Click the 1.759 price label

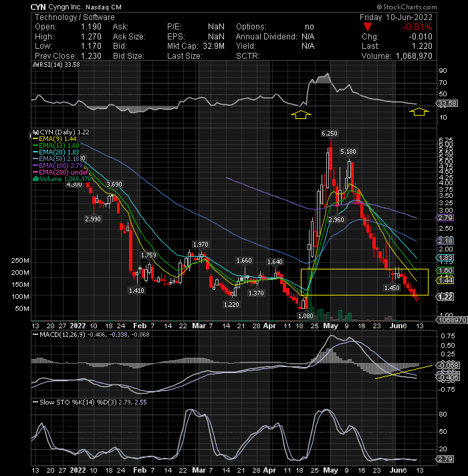(148, 255)
